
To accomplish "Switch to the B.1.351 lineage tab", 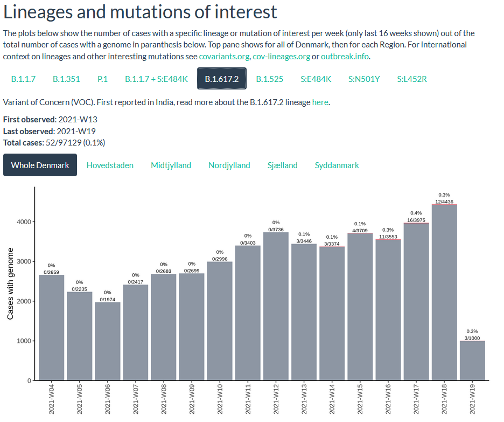I will [66, 79].
